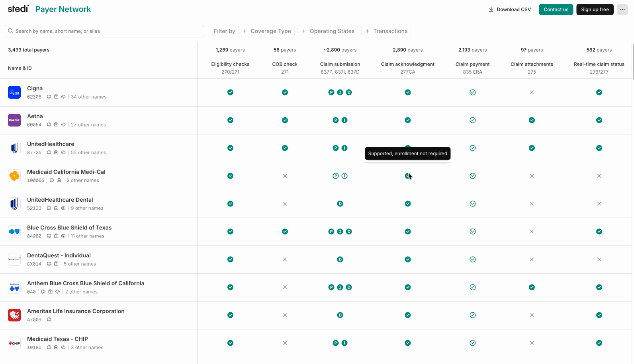The image size is (634, 364).
Task: Click the 3,433 total payers text
Action: coord(29,50)
